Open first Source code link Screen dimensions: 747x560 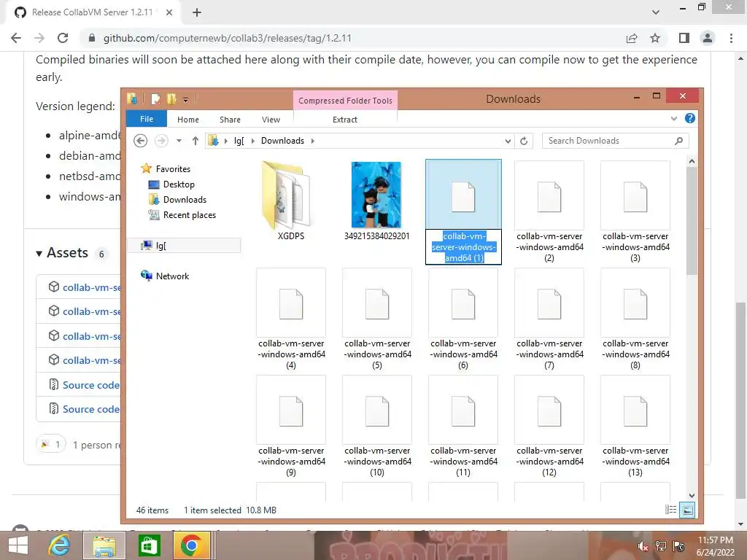pyautogui.click(x=91, y=385)
